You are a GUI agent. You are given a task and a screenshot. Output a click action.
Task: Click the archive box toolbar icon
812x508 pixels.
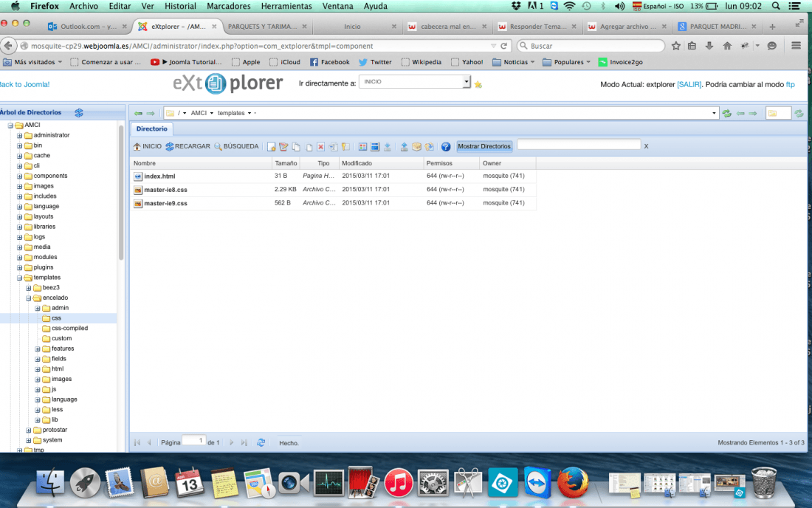[x=416, y=147]
